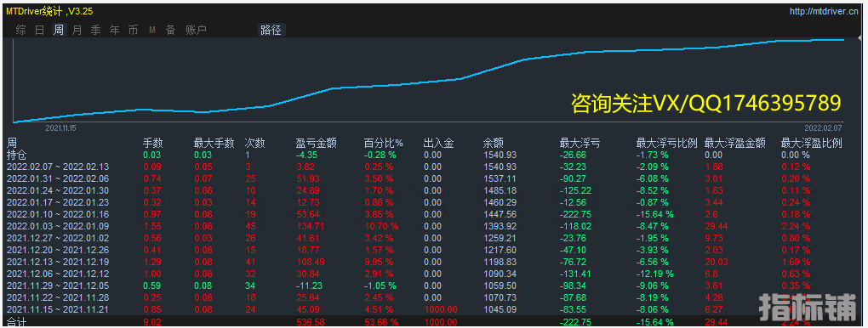Click total lots value 9.02

(x=152, y=322)
